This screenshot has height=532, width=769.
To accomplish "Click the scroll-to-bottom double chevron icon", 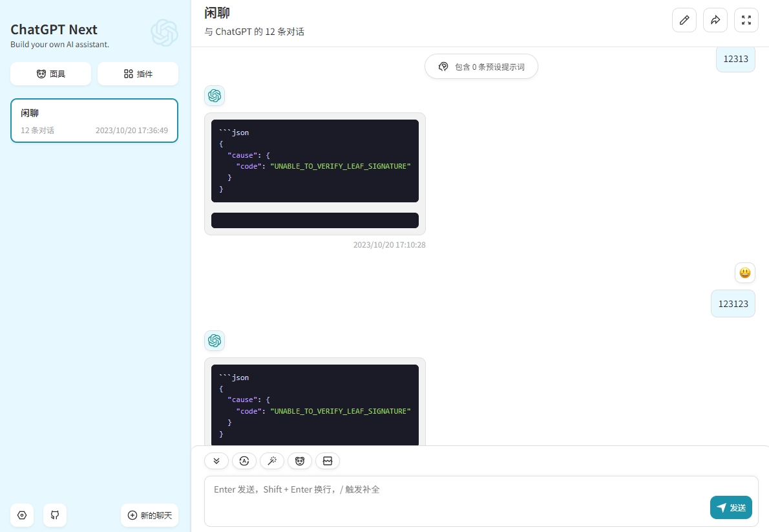I will click(x=216, y=461).
